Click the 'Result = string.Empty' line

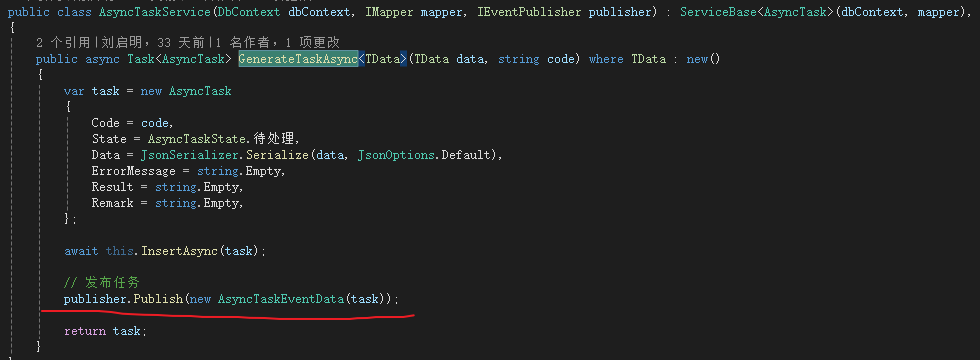(167, 187)
